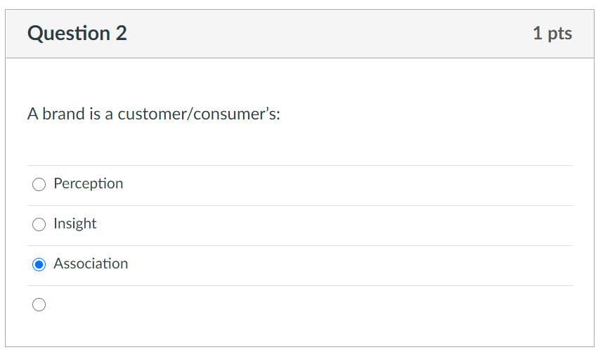The height and width of the screenshot is (364, 610).
Task: Click the words "A" at the prompt start
Action: tap(32, 114)
